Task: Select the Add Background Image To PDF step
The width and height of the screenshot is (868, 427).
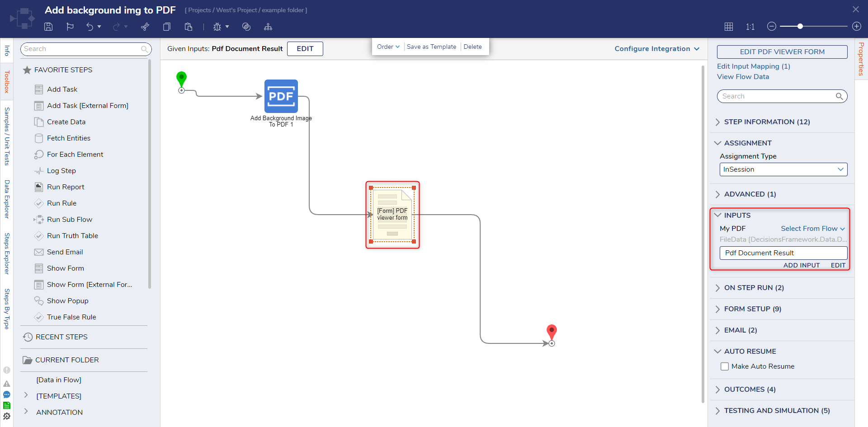Action: [x=281, y=96]
